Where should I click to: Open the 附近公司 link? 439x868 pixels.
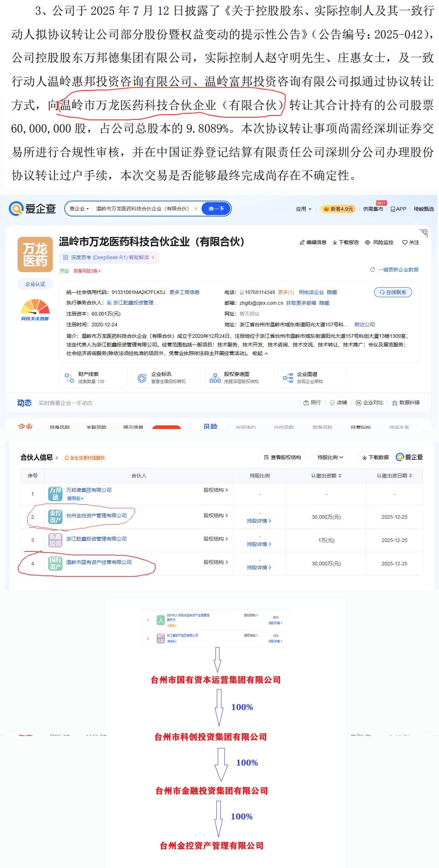(x=364, y=325)
